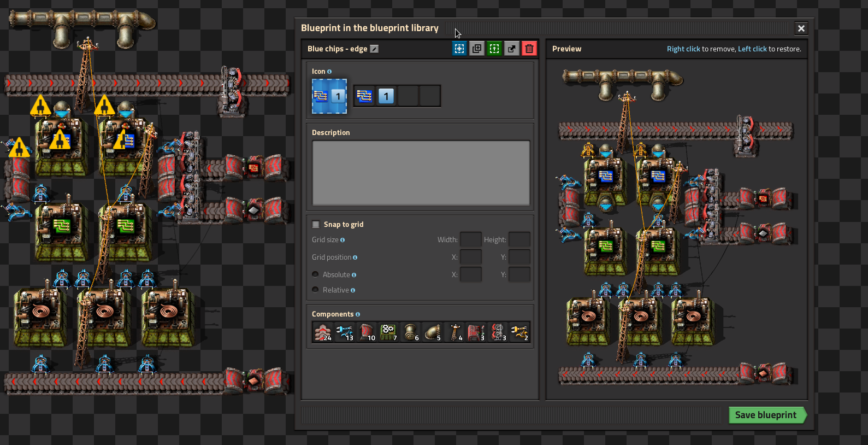The width and height of the screenshot is (868, 445).
Task: Click the Absolute X field
Action: [x=471, y=274]
